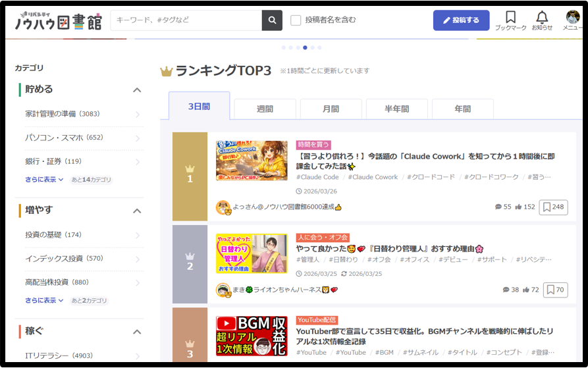The height and width of the screenshot is (368, 588).
Task: Open the BGM 収益化 article thumbnail
Action: point(252,336)
